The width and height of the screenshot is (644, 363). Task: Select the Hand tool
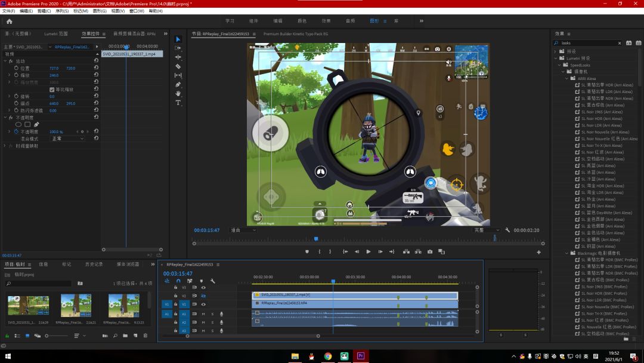click(178, 94)
